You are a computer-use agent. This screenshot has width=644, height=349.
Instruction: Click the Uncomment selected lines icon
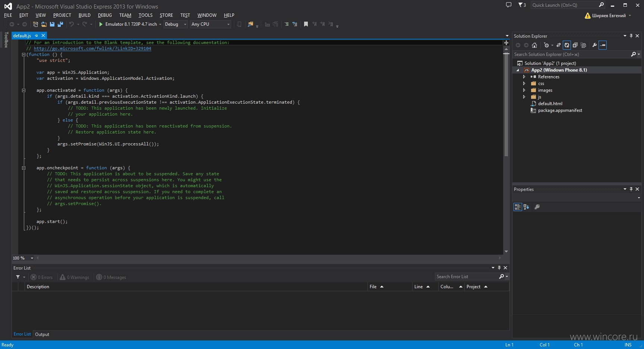(295, 24)
